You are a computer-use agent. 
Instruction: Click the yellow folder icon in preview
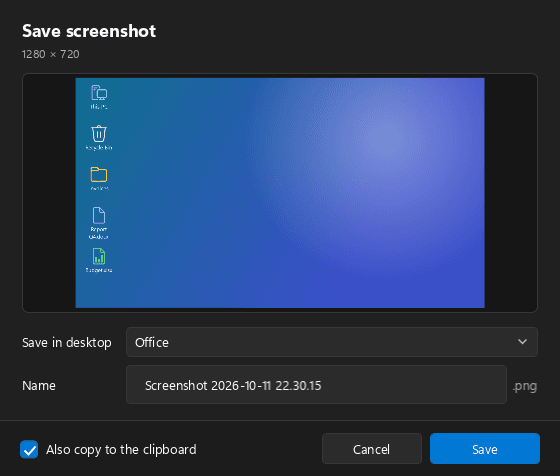click(x=99, y=175)
